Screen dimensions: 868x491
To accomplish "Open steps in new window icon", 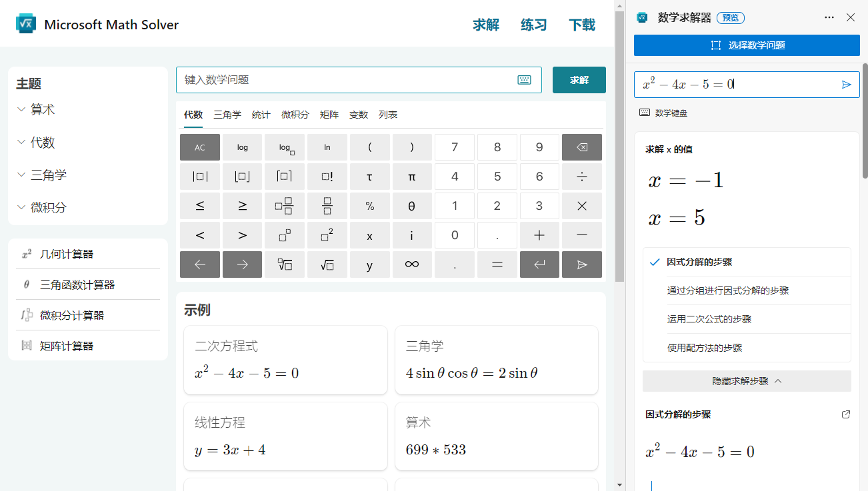I will click(x=846, y=414).
